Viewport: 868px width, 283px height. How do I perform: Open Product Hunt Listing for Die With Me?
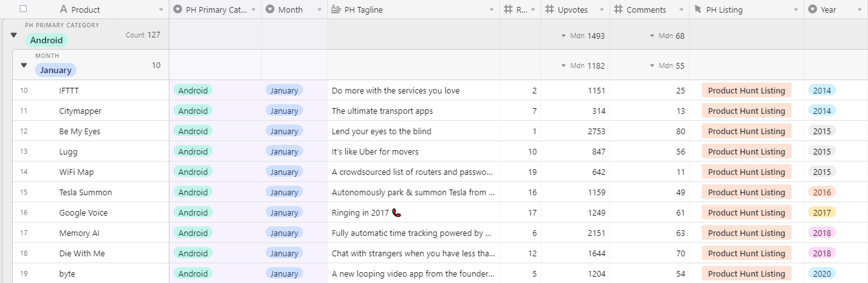click(746, 253)
